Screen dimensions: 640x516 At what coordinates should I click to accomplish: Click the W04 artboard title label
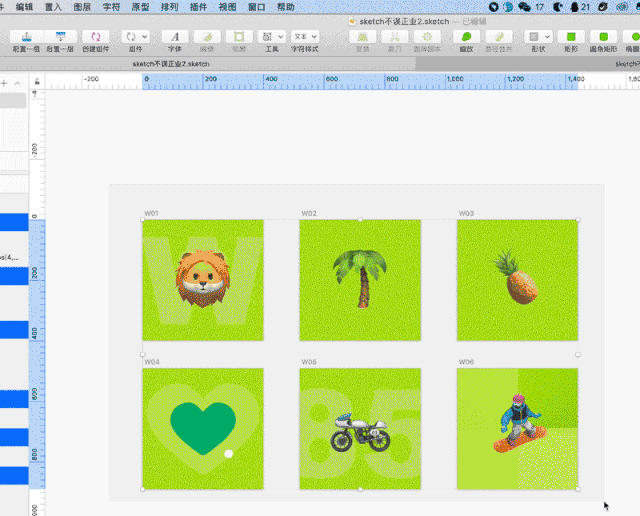click(151, 362)
